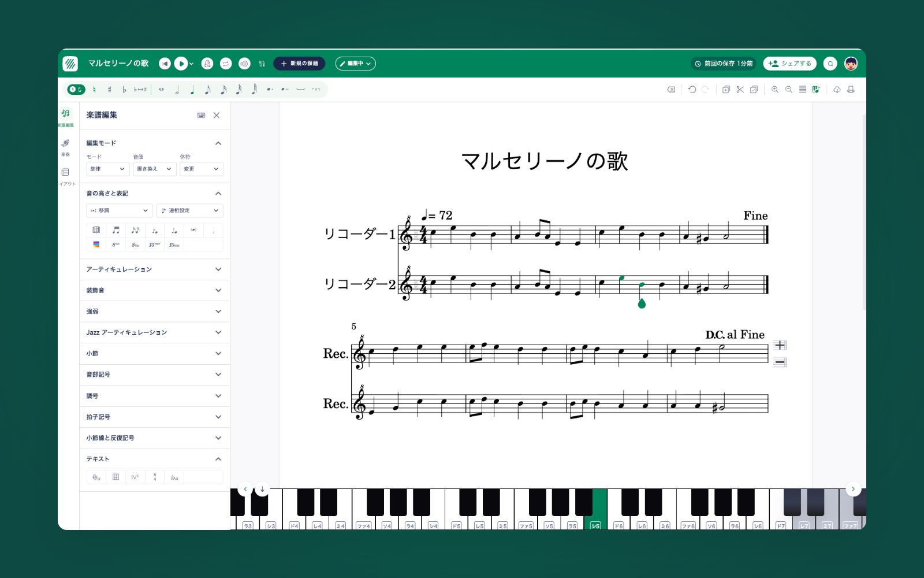Select eighth note duration
This screenshot has width=924, height=578.
(208, 90)
